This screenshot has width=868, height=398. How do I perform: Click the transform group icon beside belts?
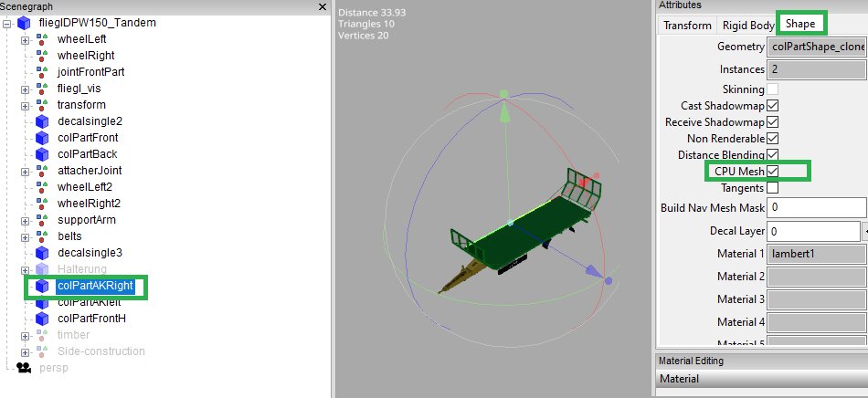(41, 236)
